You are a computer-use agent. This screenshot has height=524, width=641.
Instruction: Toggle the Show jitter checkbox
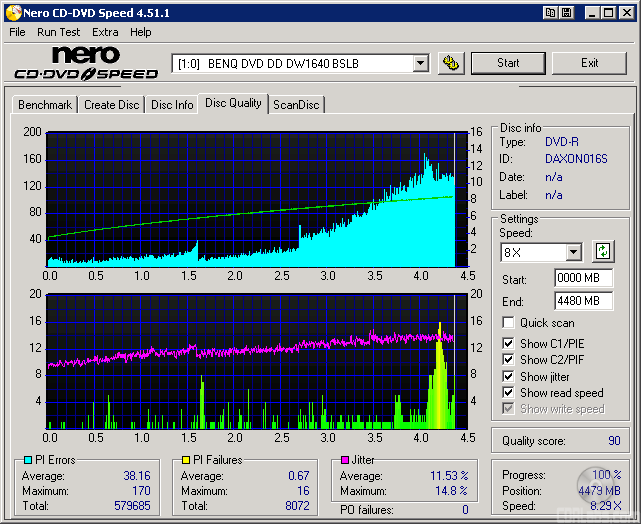point(509,377)
